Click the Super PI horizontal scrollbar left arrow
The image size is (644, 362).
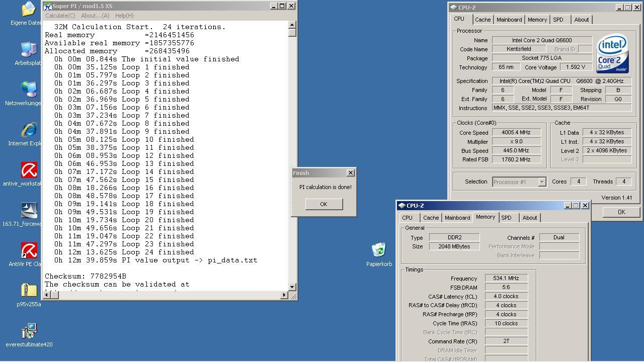[x=47, y=295]
